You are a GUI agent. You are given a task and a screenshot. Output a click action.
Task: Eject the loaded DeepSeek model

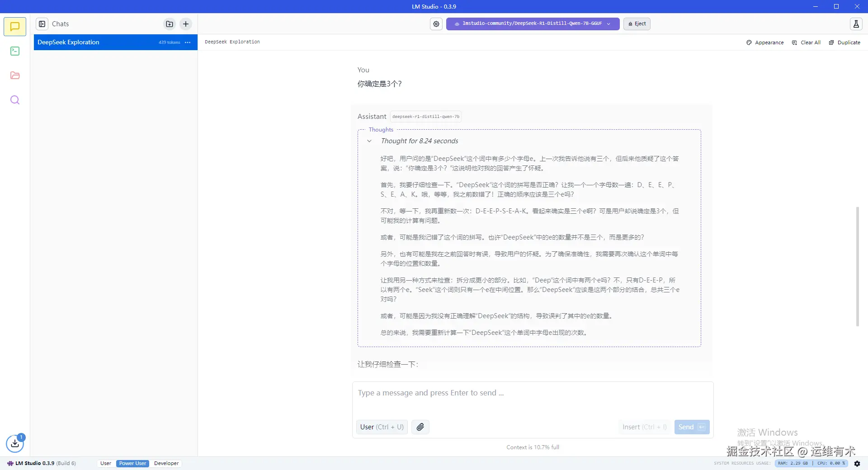click(637, 23)
